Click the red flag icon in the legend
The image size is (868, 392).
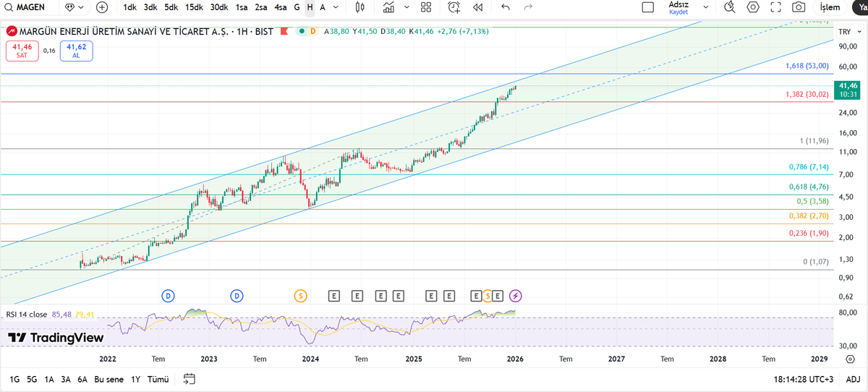pos(283,32)
